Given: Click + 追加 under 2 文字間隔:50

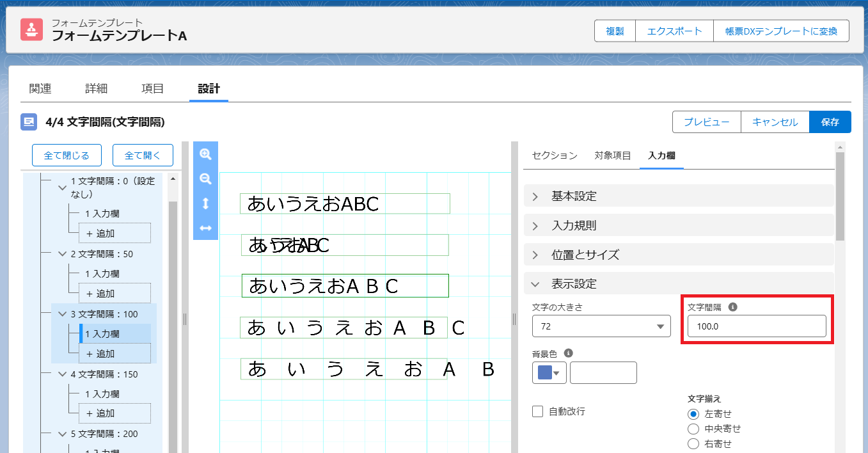Looking at the screenshot, I should 115,294.
